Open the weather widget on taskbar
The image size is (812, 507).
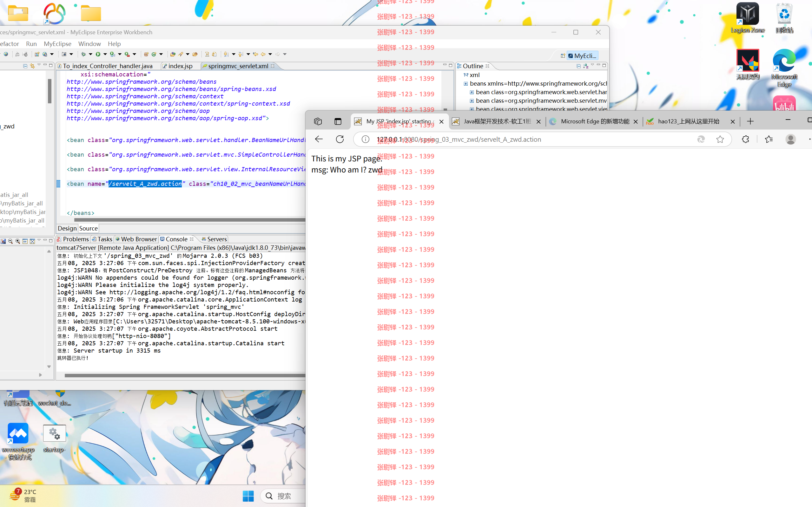coord(23,495)
